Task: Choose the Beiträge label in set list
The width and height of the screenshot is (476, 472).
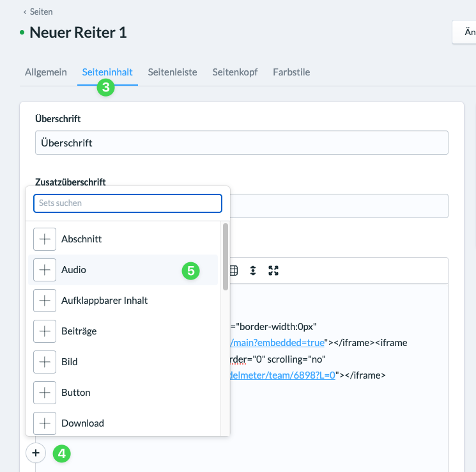Action: coord(79,331)
